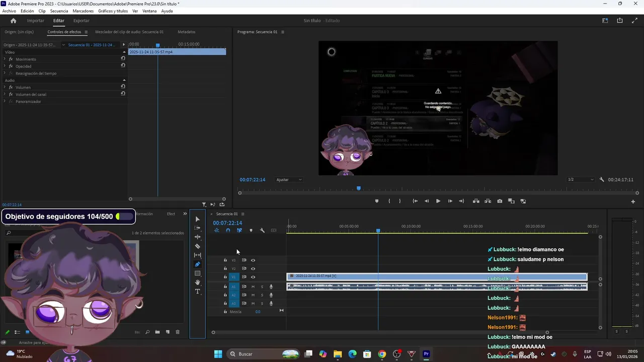The height and width of the screenshot is (362, 644).
Task: Open the Marcadores menu
Action: (x=83, y=11)
